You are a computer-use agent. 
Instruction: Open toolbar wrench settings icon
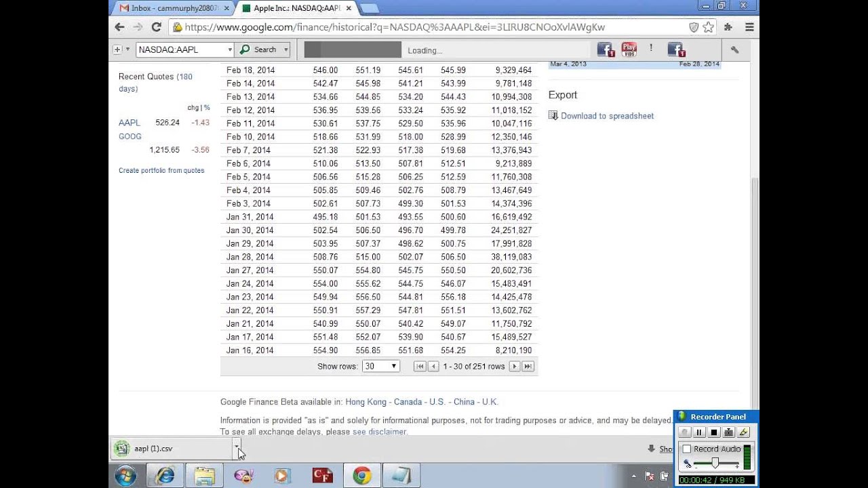click(x=734, y=49)
